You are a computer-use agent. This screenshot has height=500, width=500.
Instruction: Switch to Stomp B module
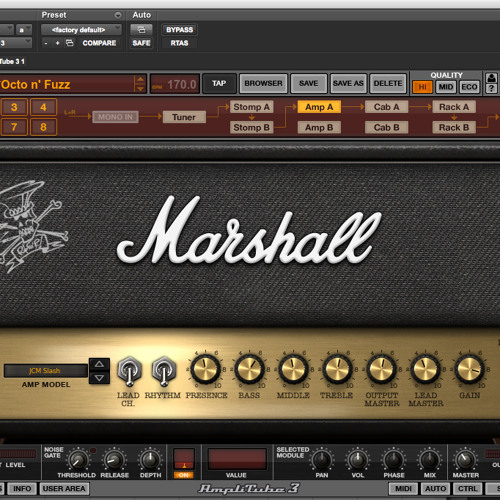coord(252,127)
